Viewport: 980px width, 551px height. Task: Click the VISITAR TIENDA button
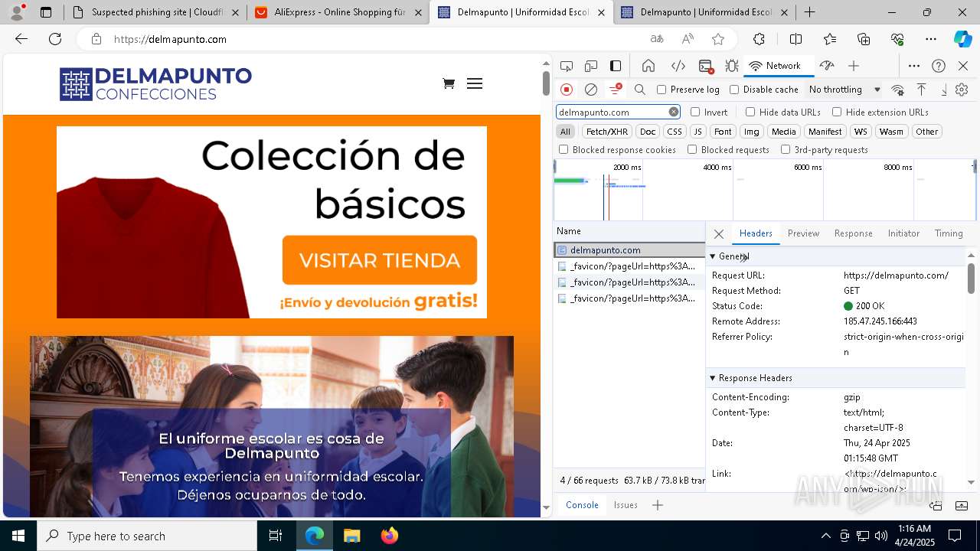click(x=380, y=260)
